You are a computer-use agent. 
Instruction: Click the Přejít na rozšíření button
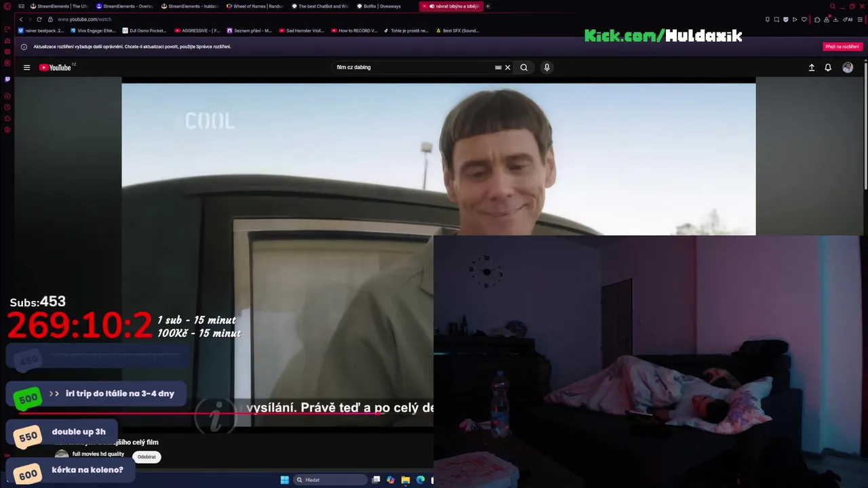[842, 47]
